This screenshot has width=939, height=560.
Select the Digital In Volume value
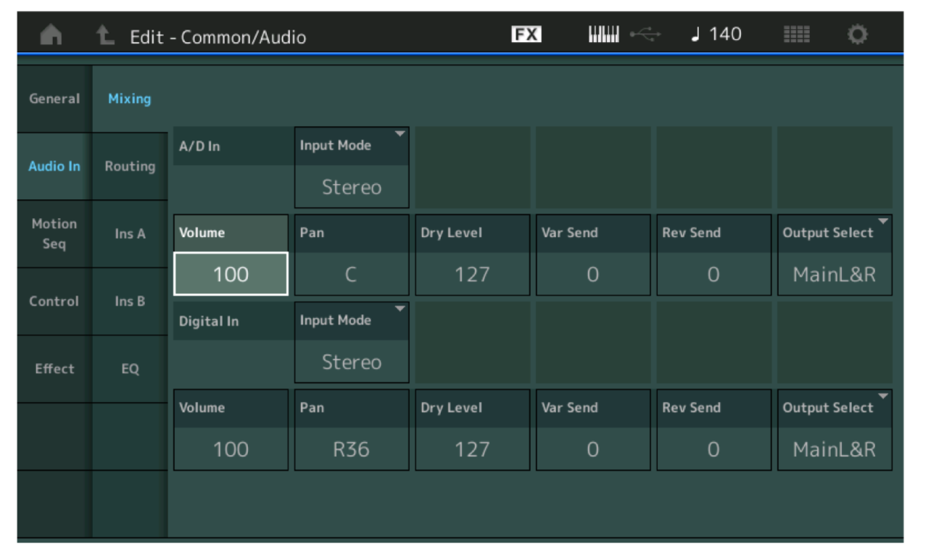(231, 449)
